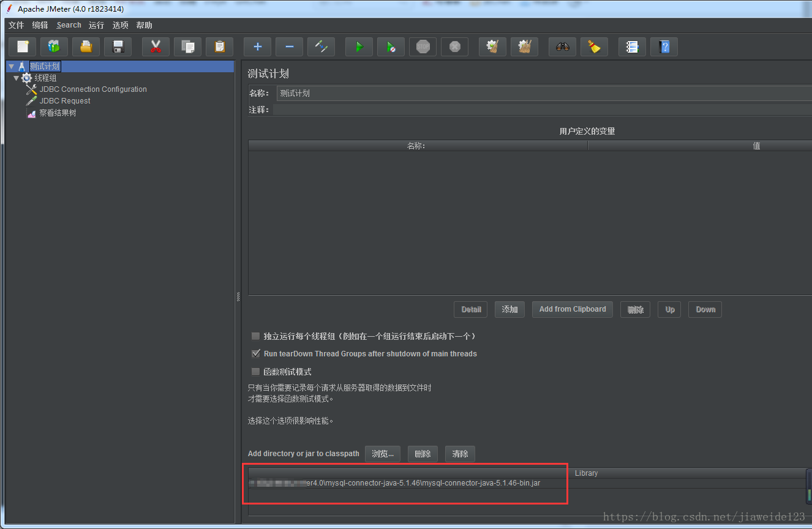The width and height of the screenshot is (812, 529).
Task: Click 浏览... to browse classpath
Action: pos(383,454)
